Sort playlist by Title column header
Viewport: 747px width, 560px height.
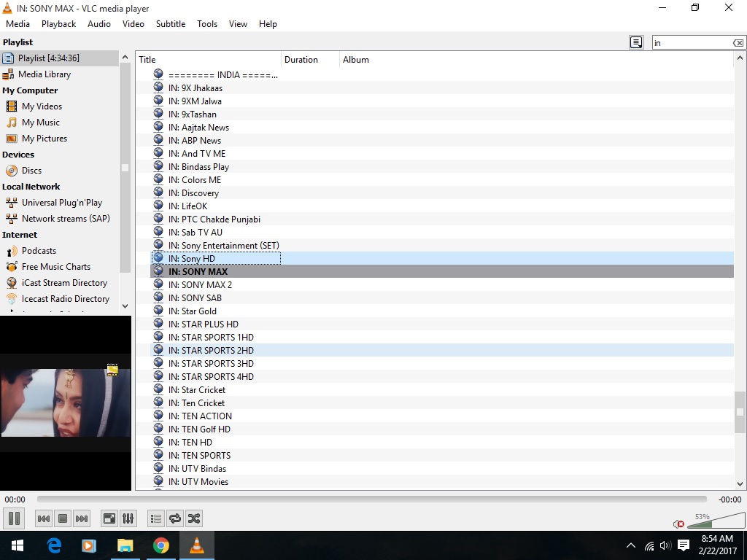tap(209, 60)
